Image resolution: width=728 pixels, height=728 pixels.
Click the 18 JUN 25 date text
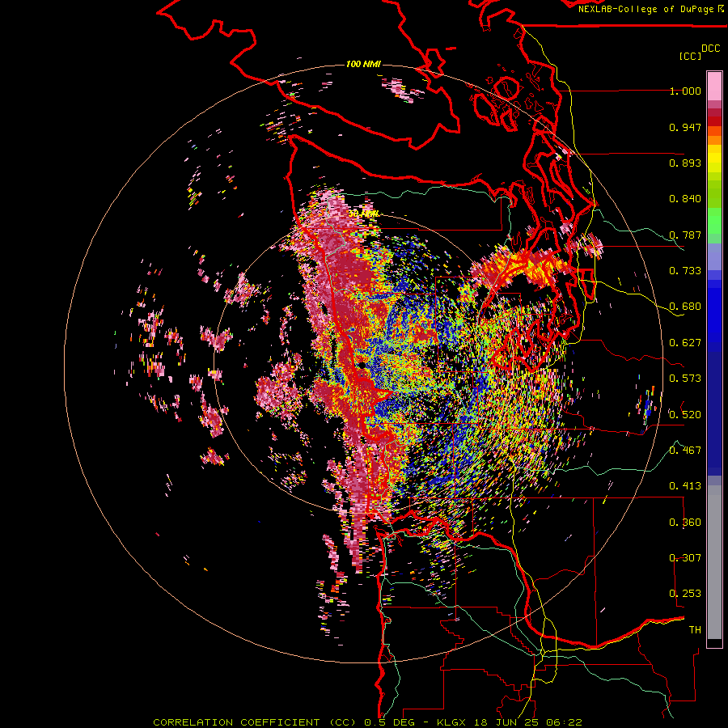pyautogui.click(x=506, y=722)
